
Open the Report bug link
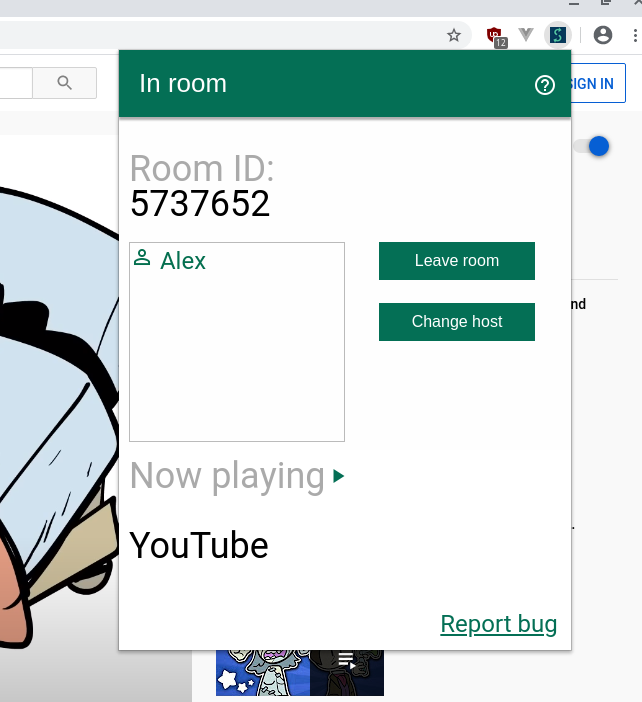click(498, 624)
